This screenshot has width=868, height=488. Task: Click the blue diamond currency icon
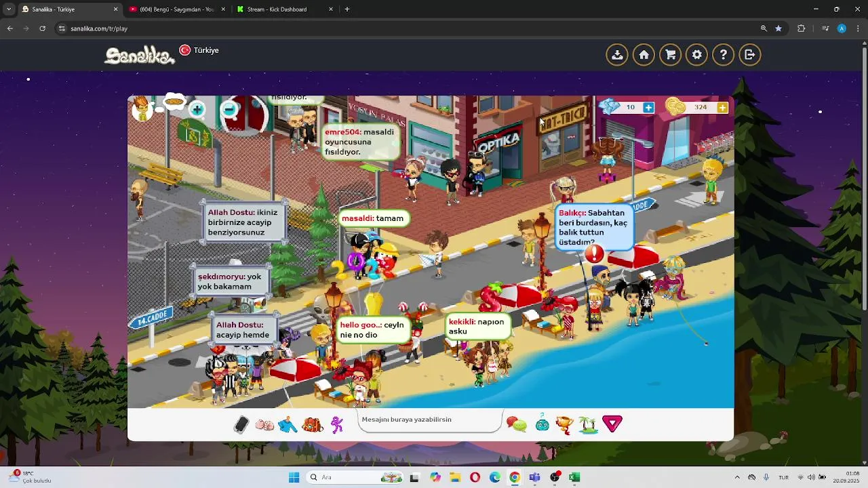(609, 106)
